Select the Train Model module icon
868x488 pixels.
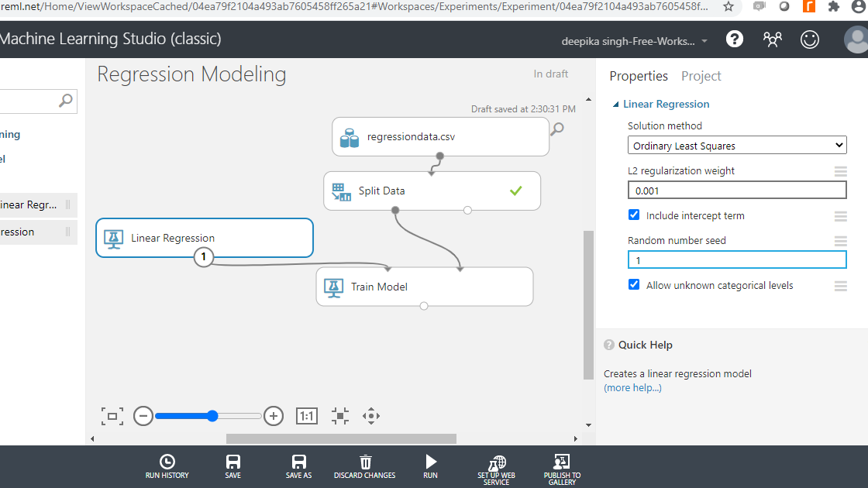click(x=333, y=287)
